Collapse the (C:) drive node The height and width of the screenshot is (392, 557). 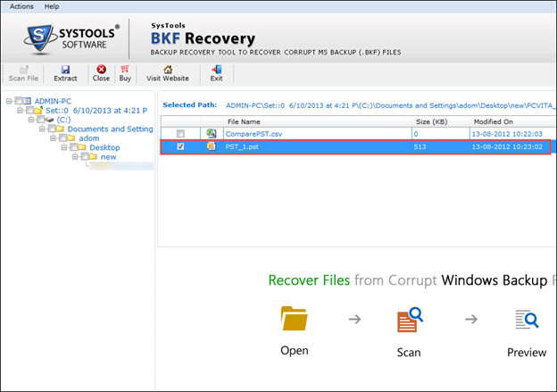tap(31, 120)
